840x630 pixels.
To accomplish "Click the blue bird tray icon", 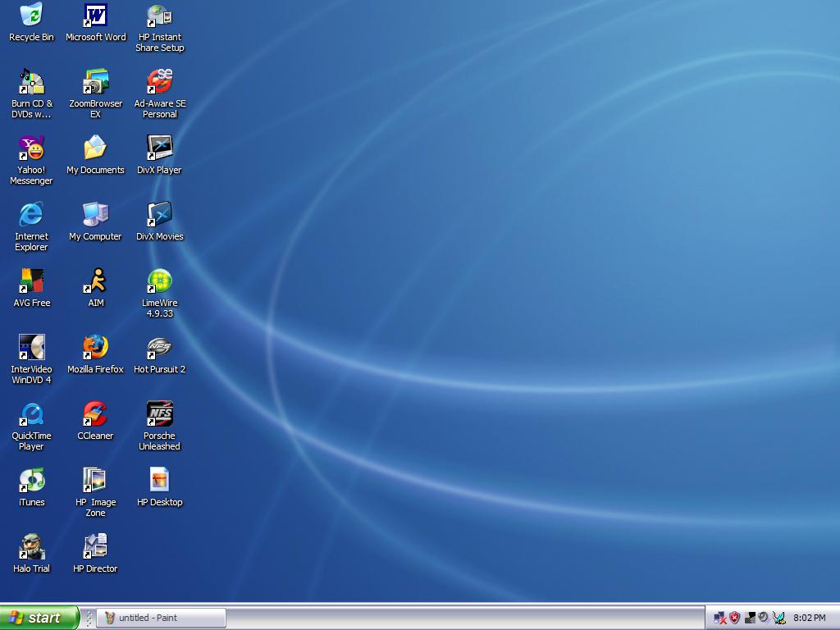I will [779, 619].
